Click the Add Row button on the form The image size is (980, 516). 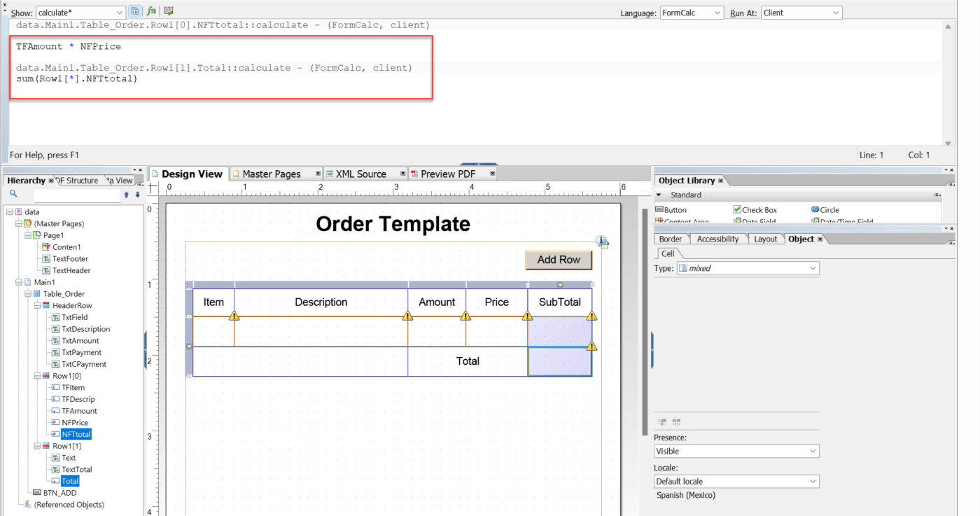pyautogui.click(x=559, y=260)
